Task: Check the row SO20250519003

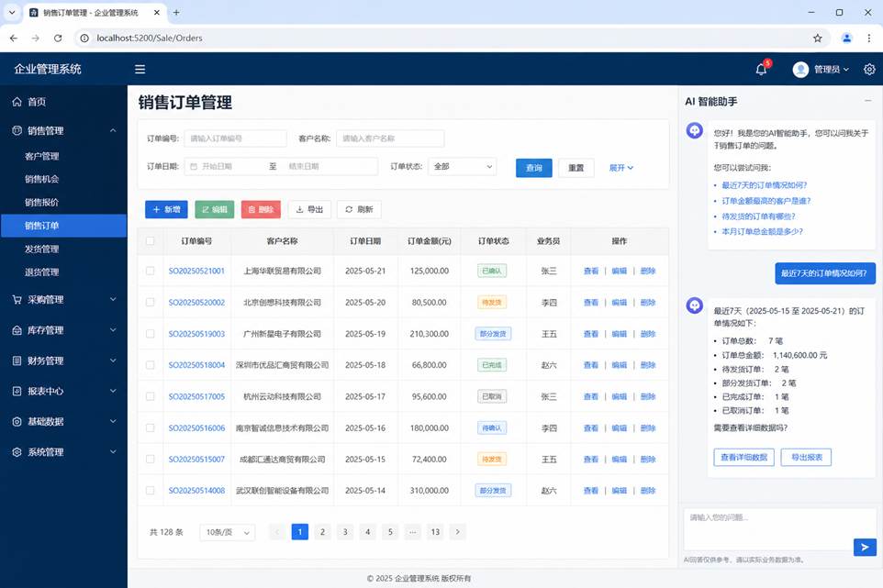Action: [x=150, y=334]
